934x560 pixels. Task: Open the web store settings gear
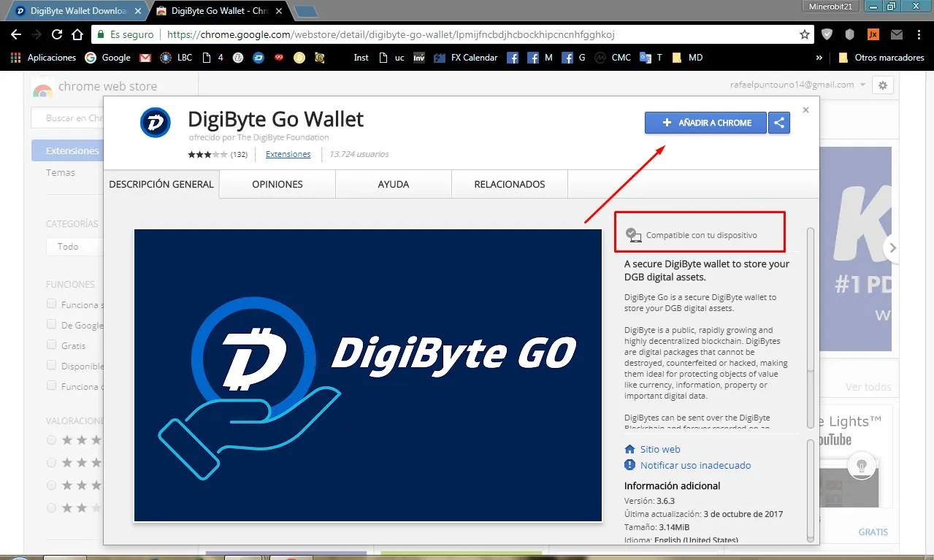coord(882,85)
